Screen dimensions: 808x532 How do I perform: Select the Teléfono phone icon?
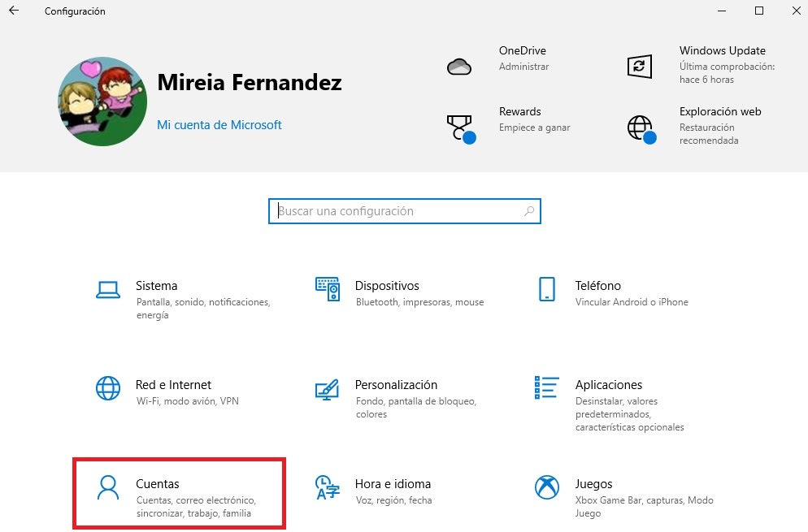[x=547, y=288]
